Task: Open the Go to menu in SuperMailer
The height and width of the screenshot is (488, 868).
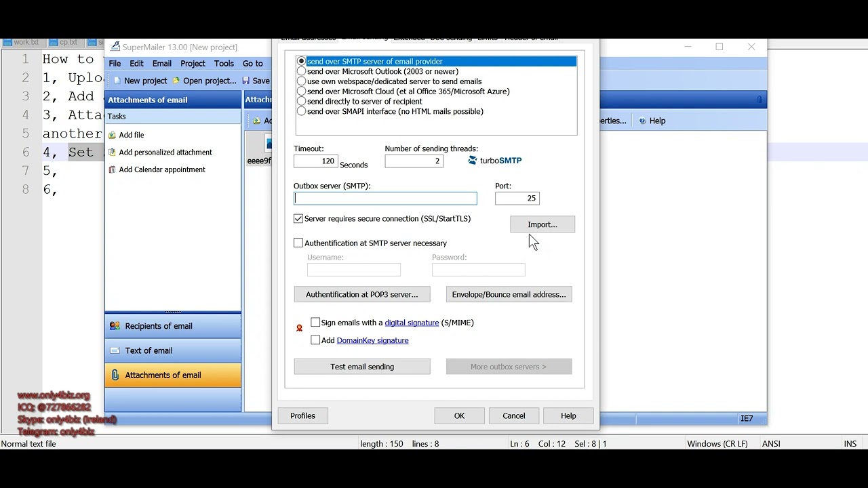Action: pyautogui.click(x=253, y=64)
